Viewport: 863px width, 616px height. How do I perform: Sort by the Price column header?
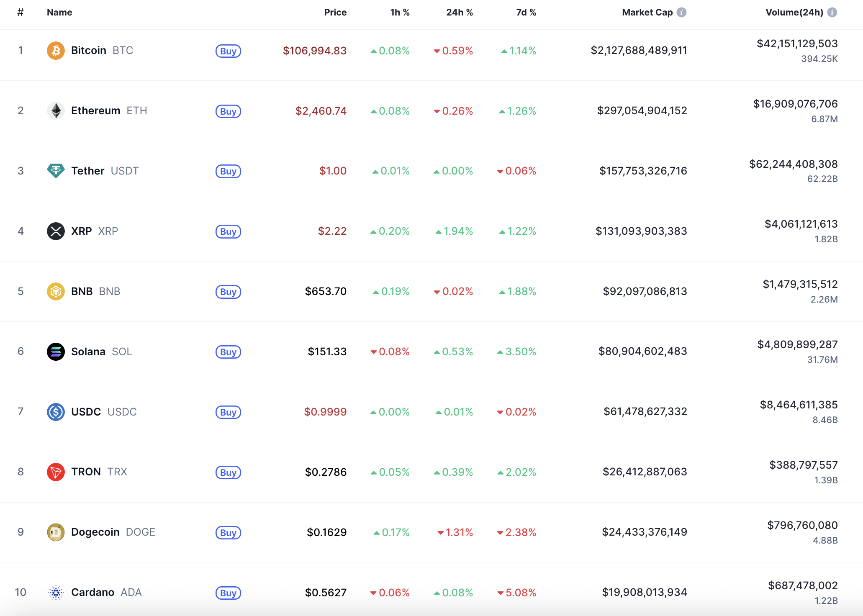click(335, 13)
